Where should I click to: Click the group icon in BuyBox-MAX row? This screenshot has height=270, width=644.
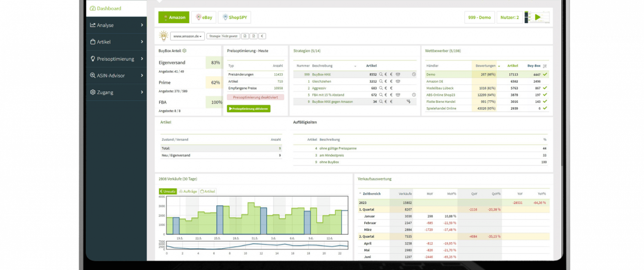(x=398, y=74)
